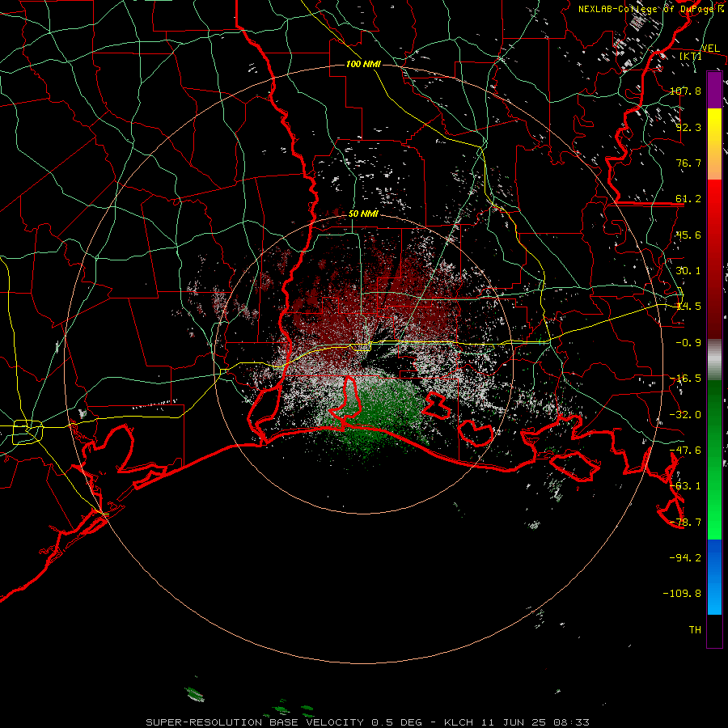Click the 100 NMI range ring label
This screenshot has width=728, height=728.
tap(363, 64)
